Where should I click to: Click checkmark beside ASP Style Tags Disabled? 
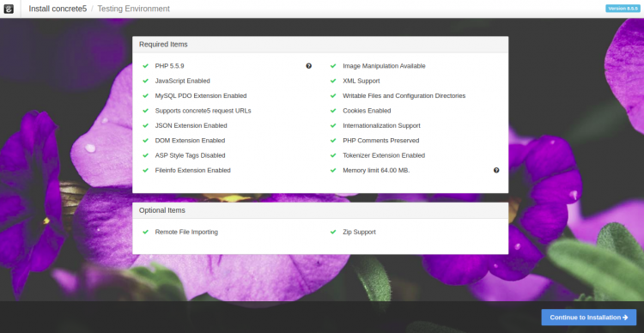pos(145,155)
